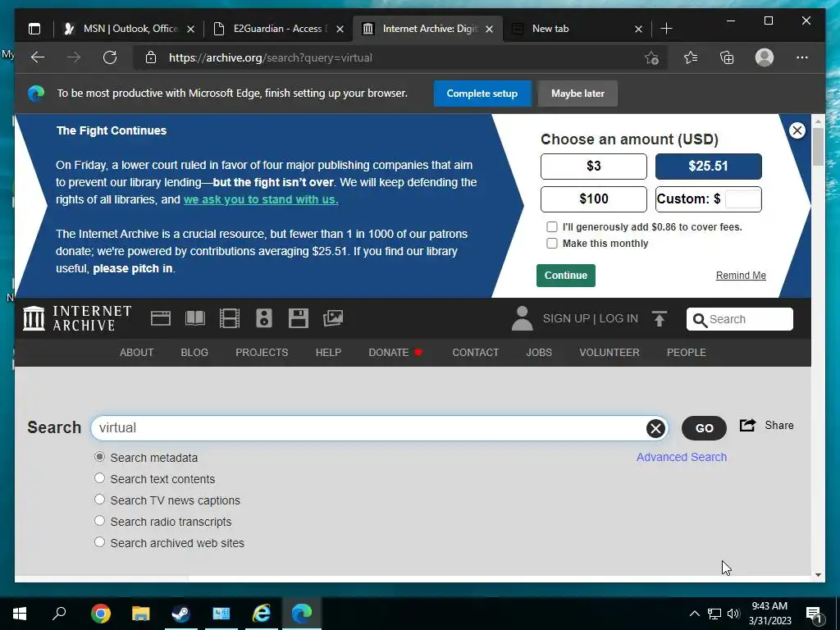Click we ask you to stand with us link
The image size is (840, 630).
tap(261, 199)
